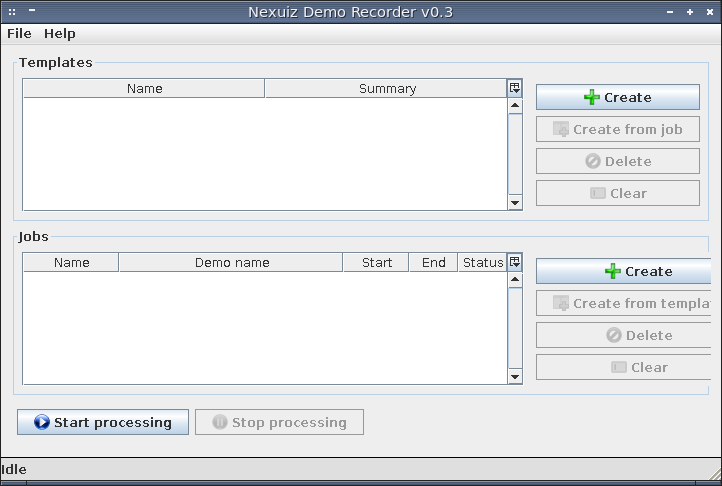This screenshot has width=722, height=486.
Task: Click Delete button in Jobs section
Action: 625,335
